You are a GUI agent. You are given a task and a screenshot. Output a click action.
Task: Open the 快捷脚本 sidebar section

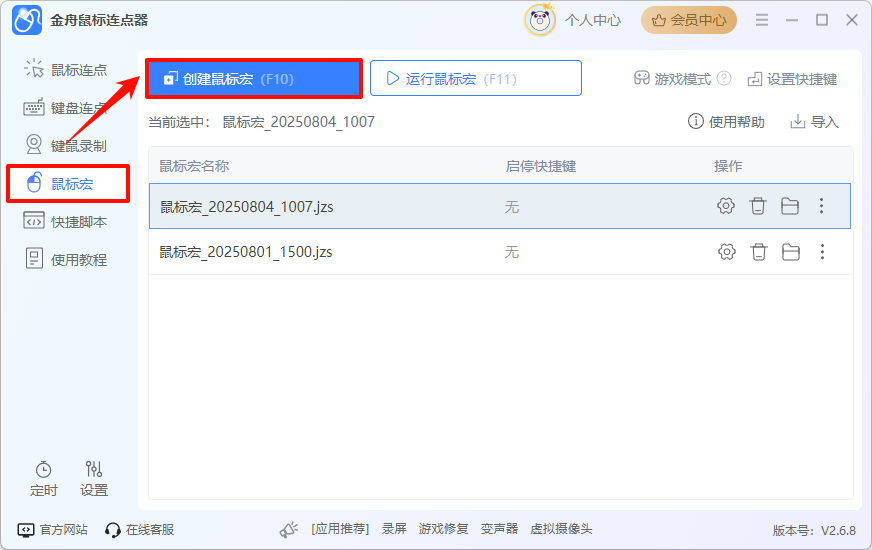pos(66,221)
